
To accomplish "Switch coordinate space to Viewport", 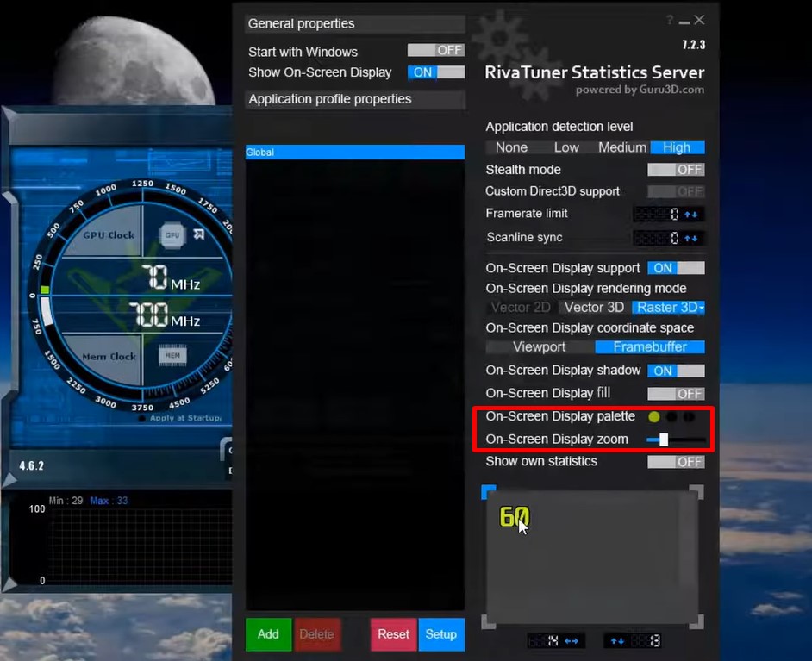I will (x=540, y=347).
